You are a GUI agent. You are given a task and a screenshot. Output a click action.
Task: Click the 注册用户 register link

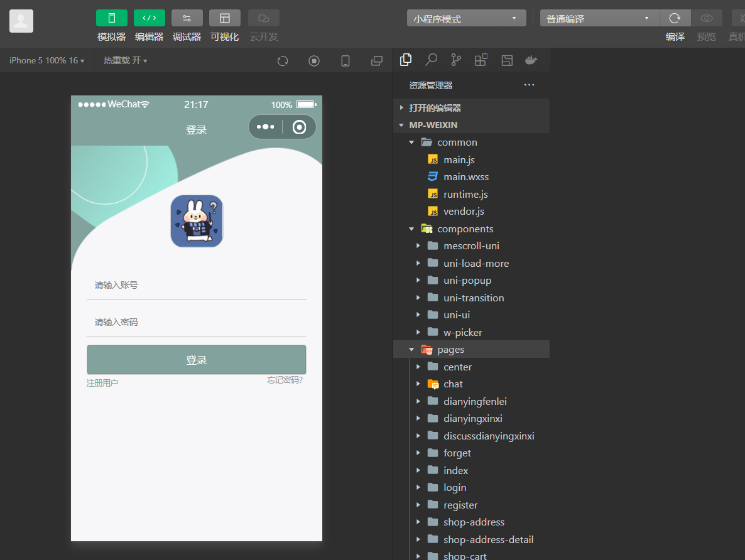[x=102, y=383]
